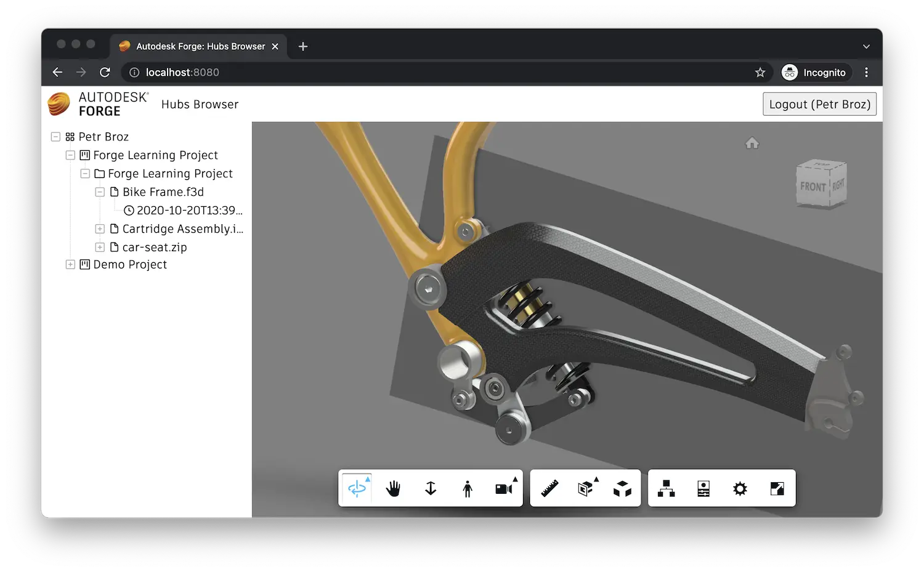The width and height of the screenshot is (924, 572).
Task: Close the Hubs Browser tab
Action: pos(275,46)
